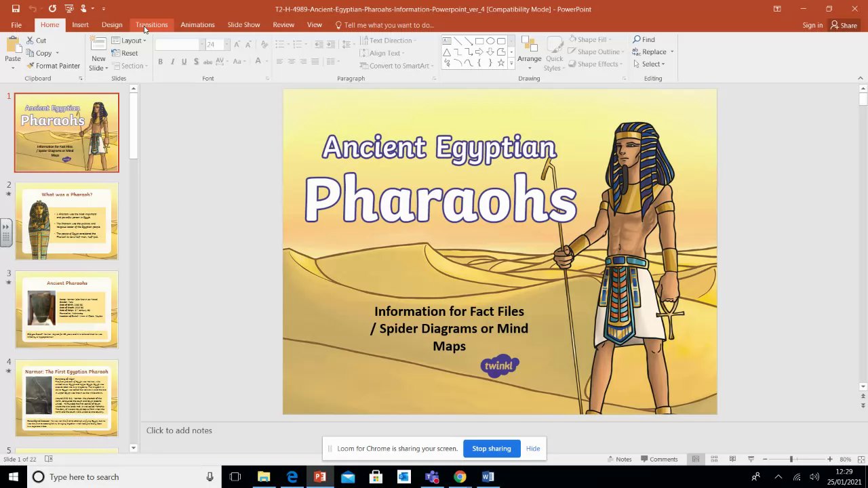Pick the star shape in shapes gallery
This screenshot has height=488, width=868.
[x=501, y=62]
